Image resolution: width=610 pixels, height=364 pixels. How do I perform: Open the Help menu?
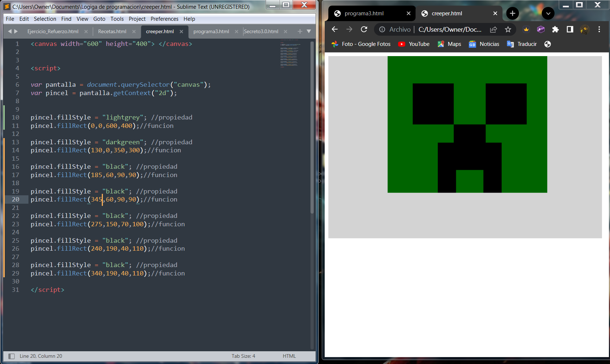click(x=189, y=19)
